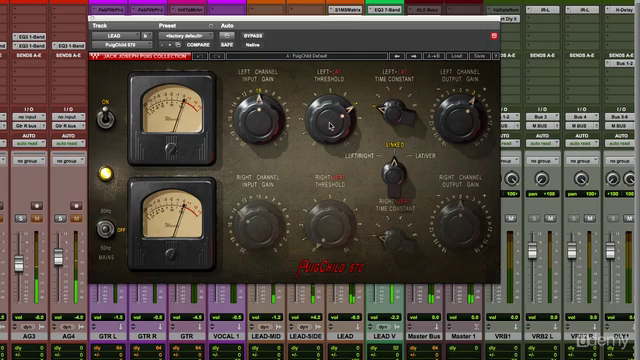Open the S1MSMatrix insert
The image size is (640, 360).
345,9
